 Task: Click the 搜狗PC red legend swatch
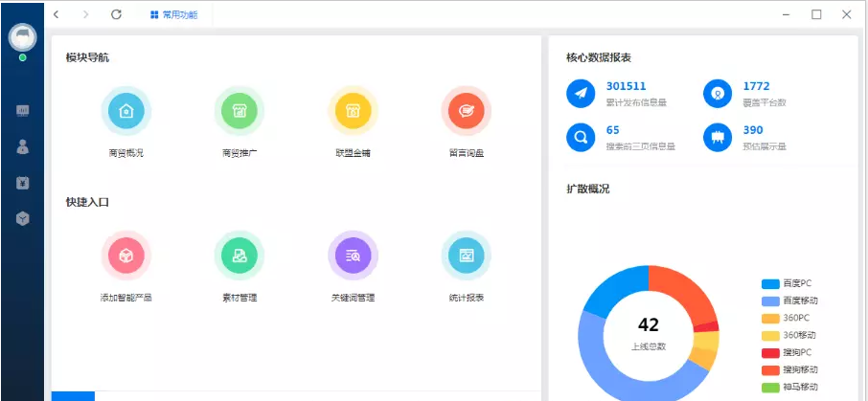(x=771, y=352)
